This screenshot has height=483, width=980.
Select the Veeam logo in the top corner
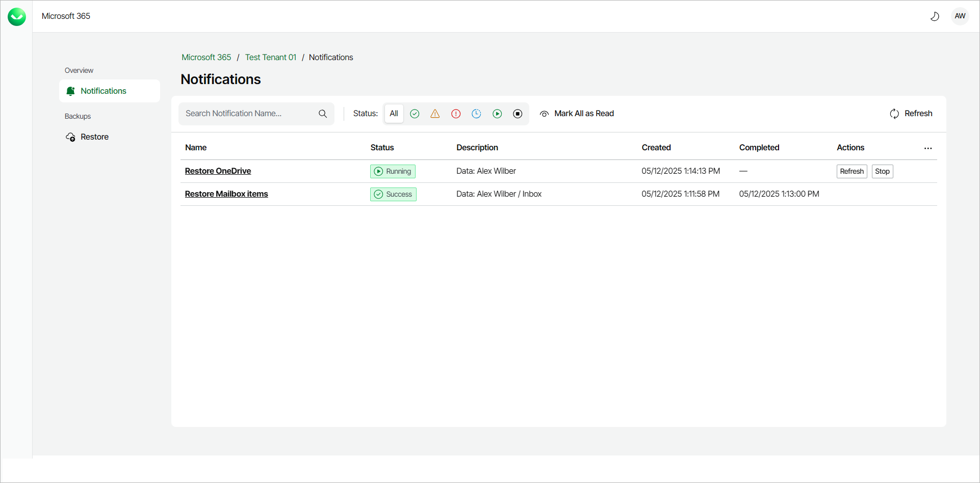click(16, 16)
